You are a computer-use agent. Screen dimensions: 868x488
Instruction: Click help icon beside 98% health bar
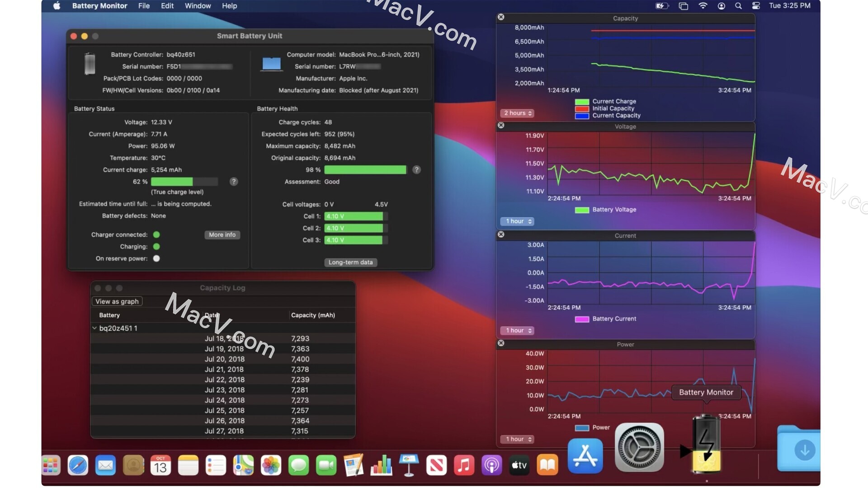417,169
